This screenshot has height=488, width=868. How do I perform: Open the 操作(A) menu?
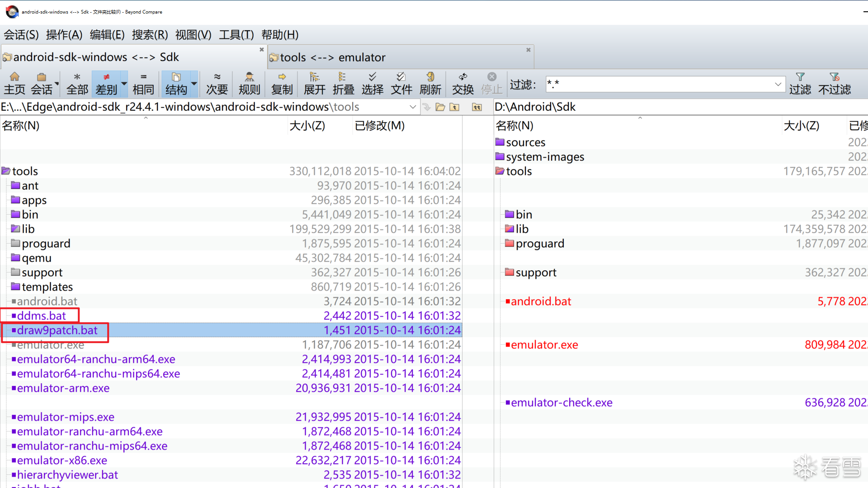coord(64,35)
